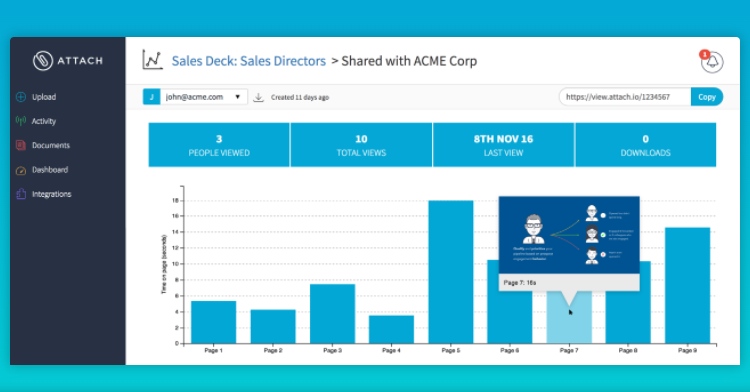
Task: Click the 'Page 7: 16s' tooltip label
Action: point(519,283)
